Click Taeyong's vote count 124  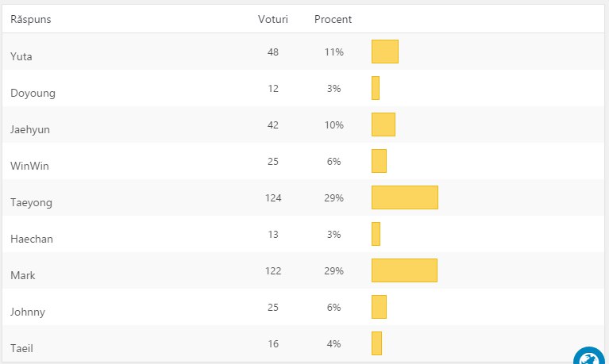[273, 197]
